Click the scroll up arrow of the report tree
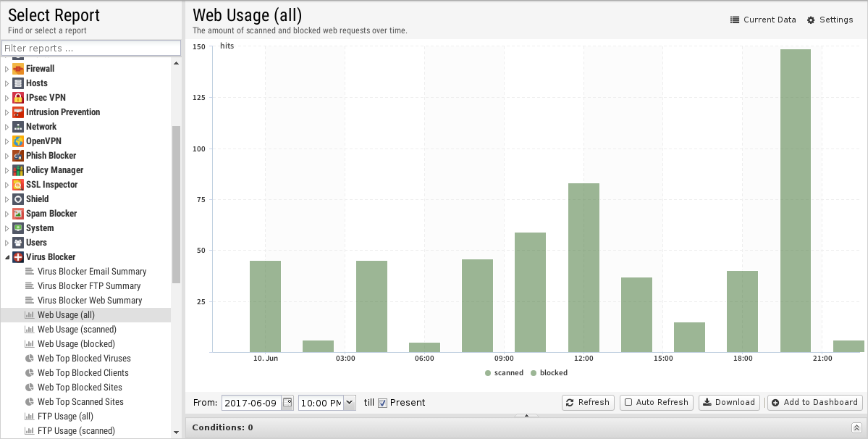868x439 pixels. point(176,63)
